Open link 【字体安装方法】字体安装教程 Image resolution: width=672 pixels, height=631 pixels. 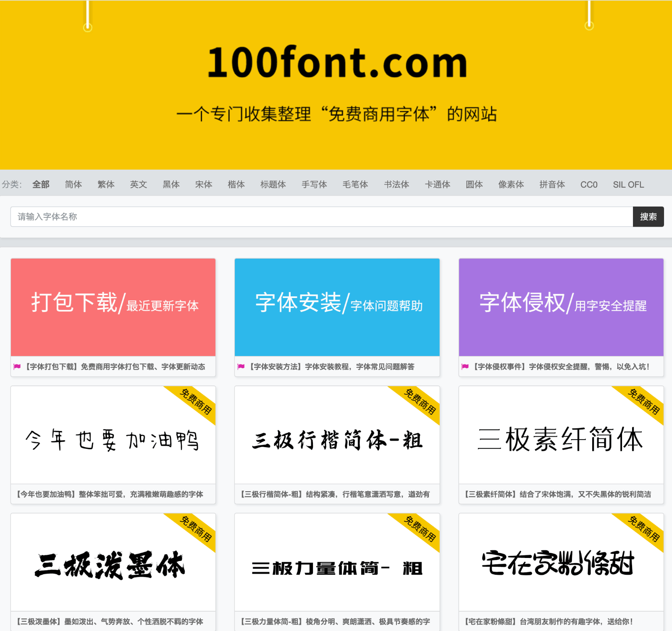pyautogui.click(x=331, y=367)
